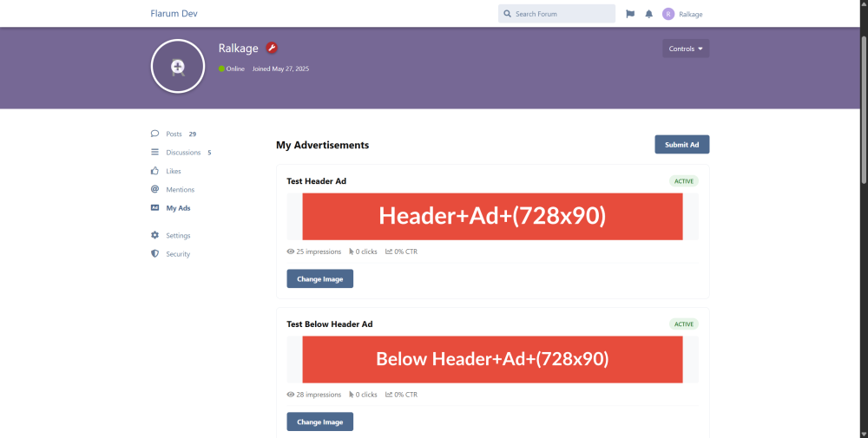Click ACTIVE badge on Test Header Ad

pyautogui.click(x=684, y=181)
